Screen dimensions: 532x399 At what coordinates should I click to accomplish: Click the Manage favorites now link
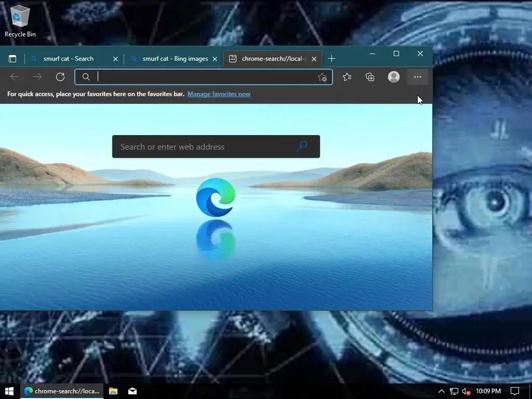[219, 94]
